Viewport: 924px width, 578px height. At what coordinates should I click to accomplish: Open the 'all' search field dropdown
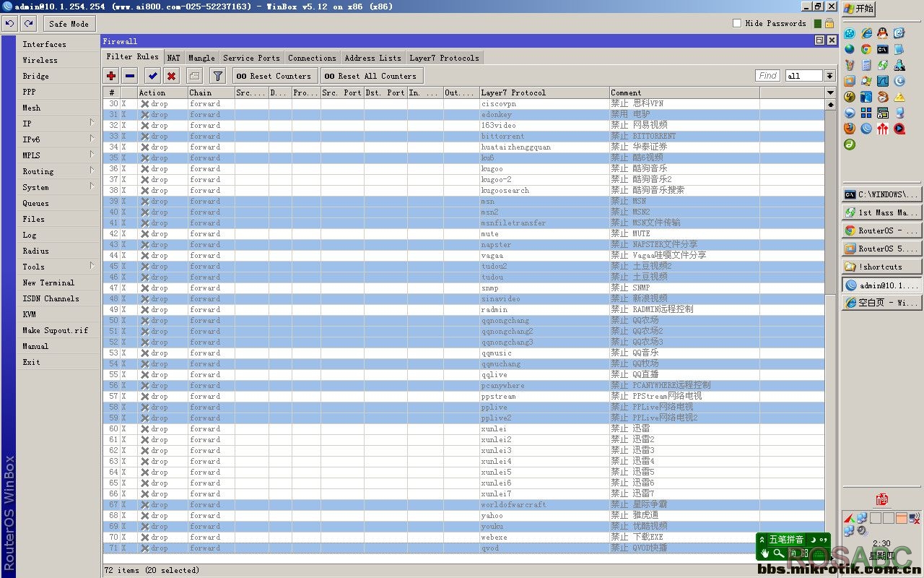tap(829, 76)
